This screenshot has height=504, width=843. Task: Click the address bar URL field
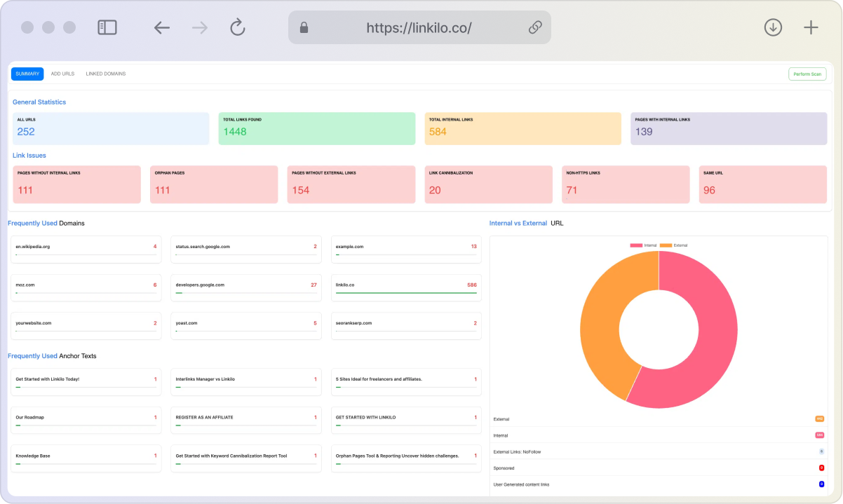419,27
